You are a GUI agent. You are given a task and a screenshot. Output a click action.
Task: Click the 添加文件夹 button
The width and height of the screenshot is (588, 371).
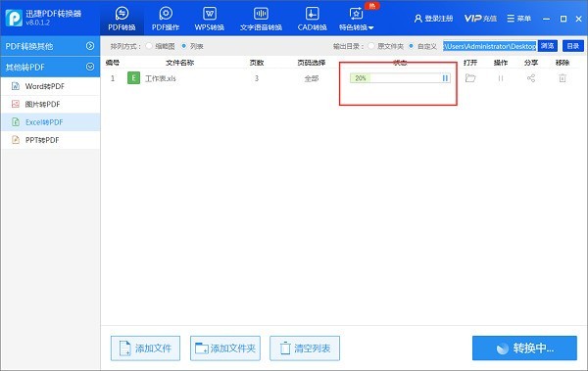pos(225,348)
